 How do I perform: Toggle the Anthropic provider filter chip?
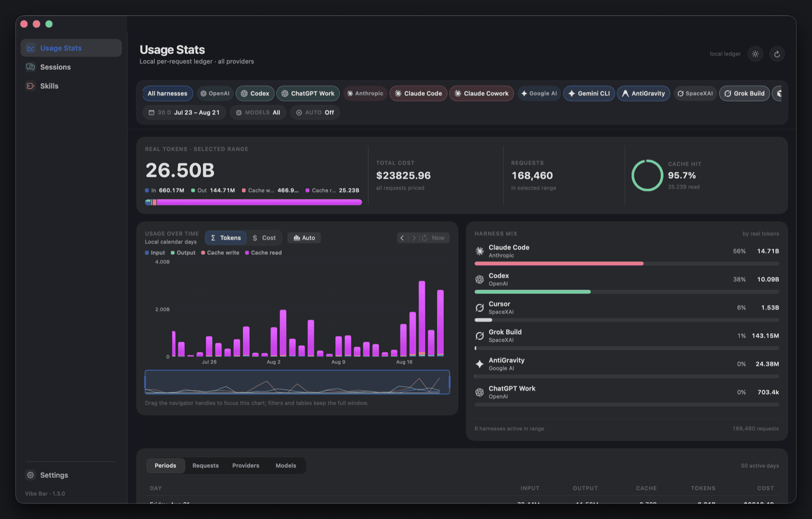pyautogui.click(x=365, y=93)
